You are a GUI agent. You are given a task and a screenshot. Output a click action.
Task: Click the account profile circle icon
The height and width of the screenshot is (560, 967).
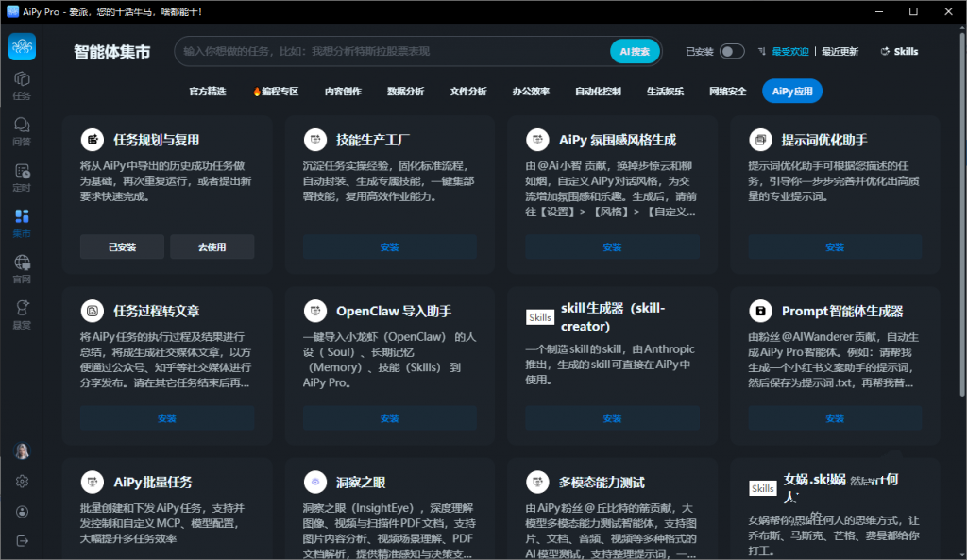[23, 511]
